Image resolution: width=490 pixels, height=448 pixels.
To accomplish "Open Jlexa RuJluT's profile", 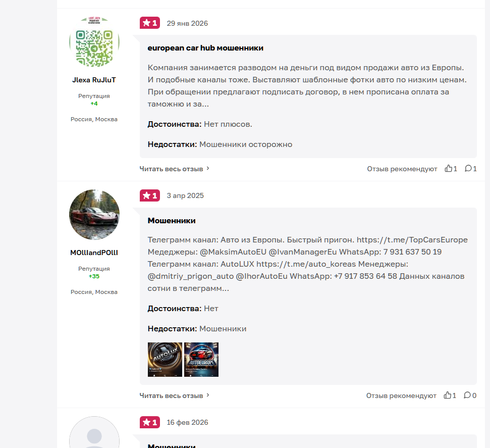I will point(94,79).
